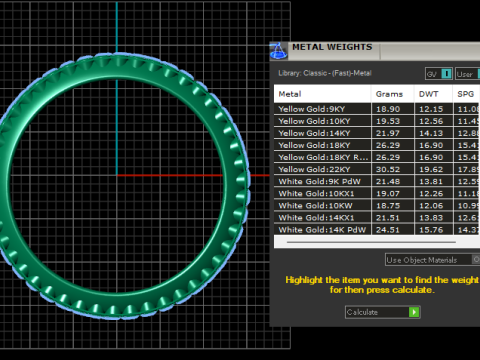This screenshot has height=360, width=480.
Task: Select the Yellow Gold:22KY row
Action: pos(377,169)
